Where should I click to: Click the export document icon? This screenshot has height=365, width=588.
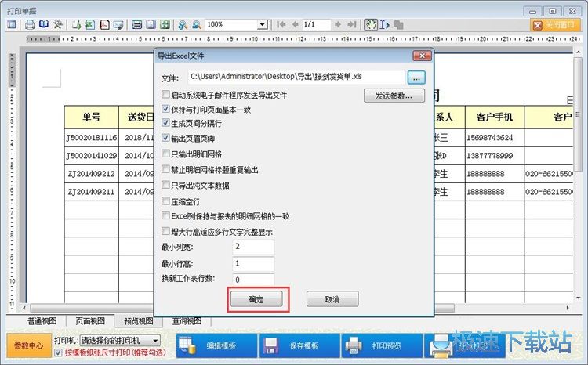(77, 25)
